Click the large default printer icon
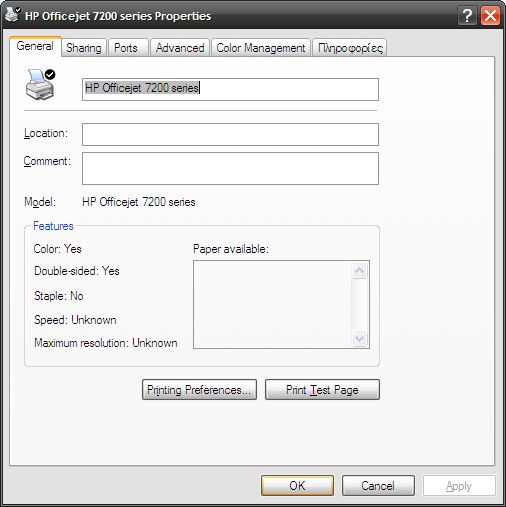 40,84
